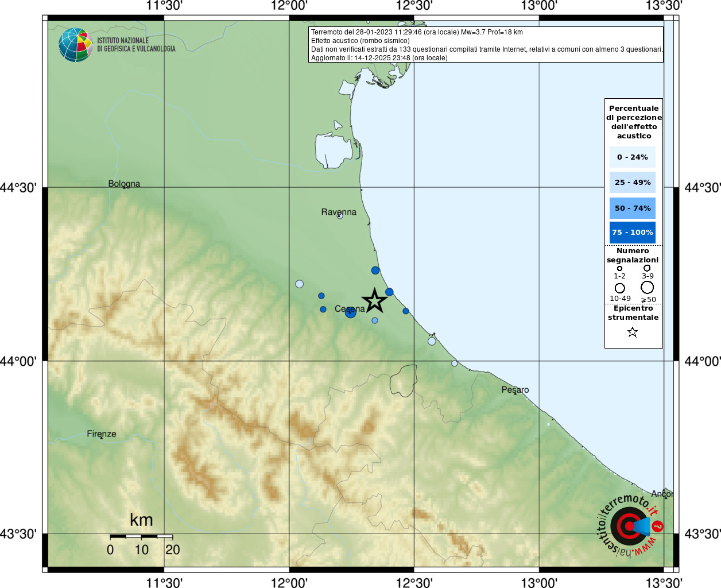Select the pale report circle nearest to Pesaro
Viewport: 721px width, 588px height.
[455, 363]
